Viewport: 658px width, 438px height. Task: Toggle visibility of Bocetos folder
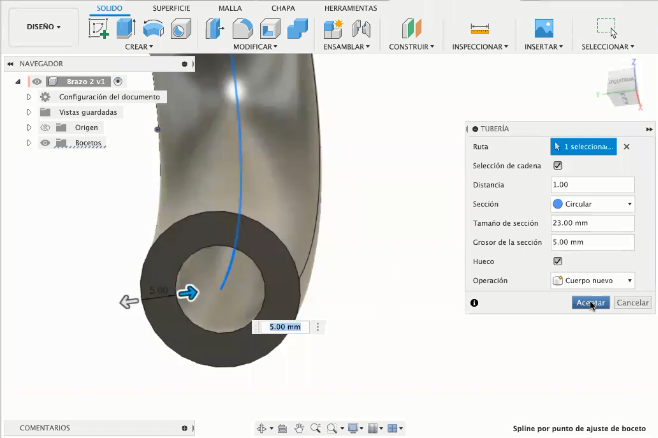(x=45, y=143)
